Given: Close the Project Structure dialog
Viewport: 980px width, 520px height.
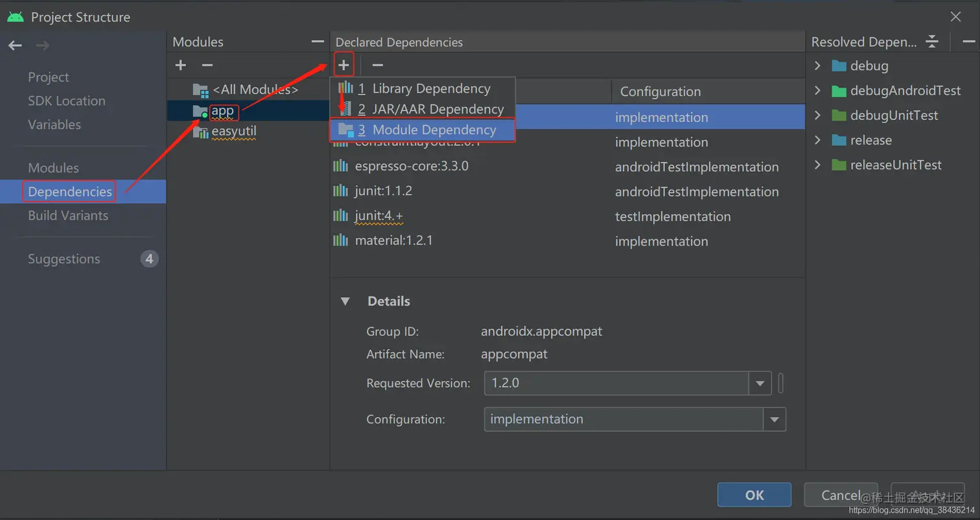Looking at the screenshot, I should [x=955, y=17].
